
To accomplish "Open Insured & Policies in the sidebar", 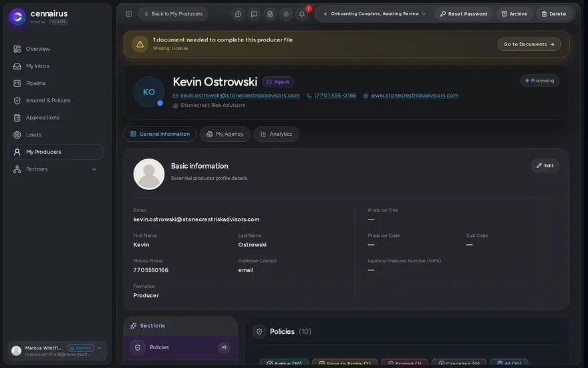I will point(55,100).
